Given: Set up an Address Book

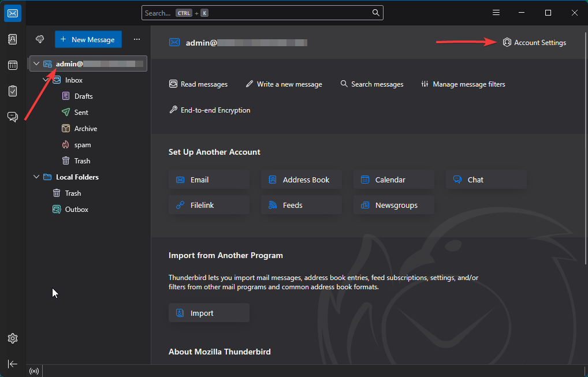Looking at the screenshot, I should pyautogui.click(x=302, y=180).
